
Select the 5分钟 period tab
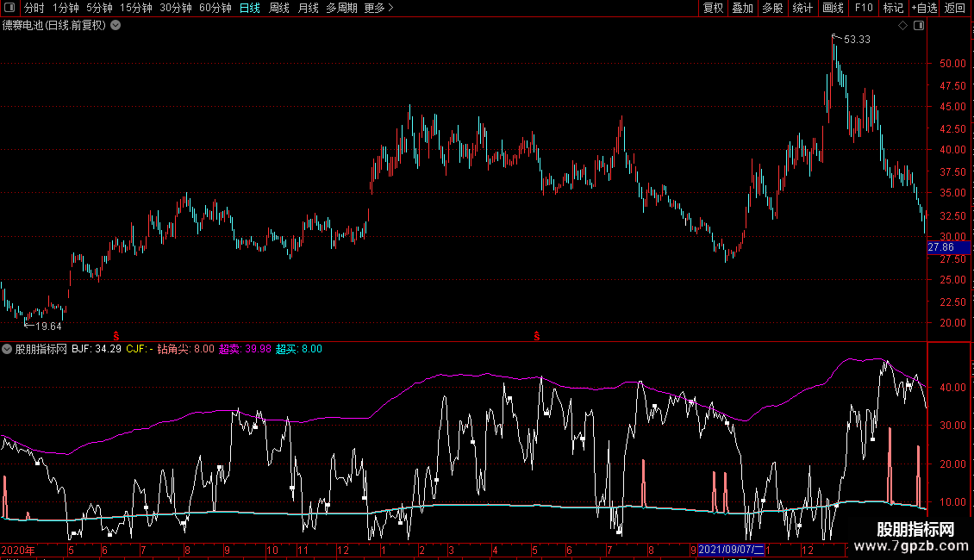[x=99, y=8]
